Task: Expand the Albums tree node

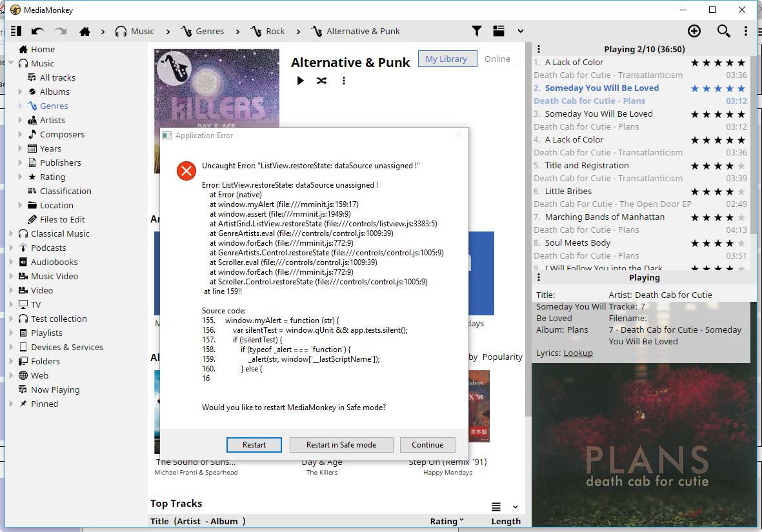Action: click(20, 92)
